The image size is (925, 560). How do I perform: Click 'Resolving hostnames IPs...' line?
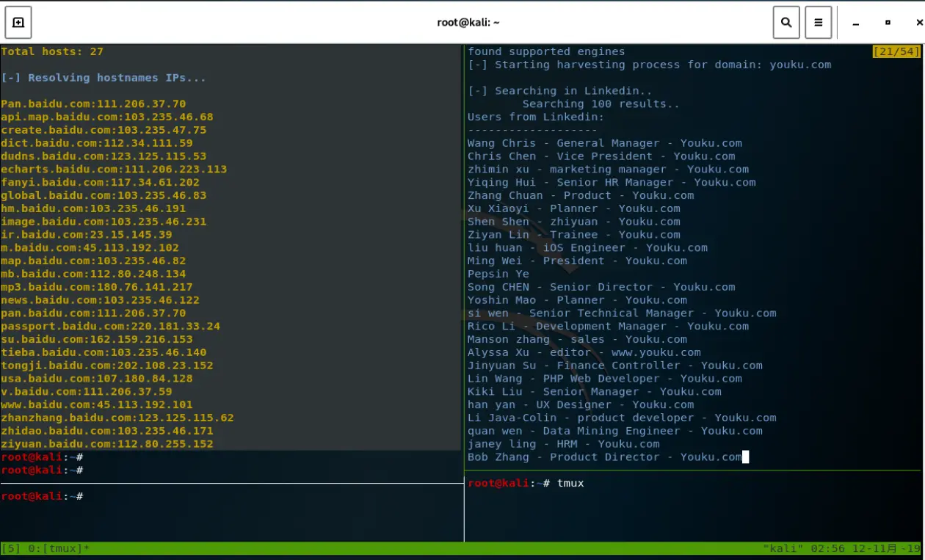click(x=104, y=78)
